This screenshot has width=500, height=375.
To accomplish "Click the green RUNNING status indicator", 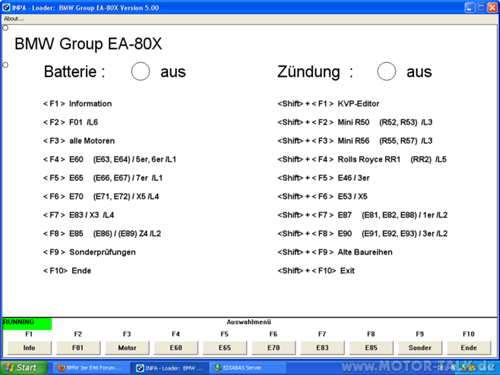I will click(27, 324).
